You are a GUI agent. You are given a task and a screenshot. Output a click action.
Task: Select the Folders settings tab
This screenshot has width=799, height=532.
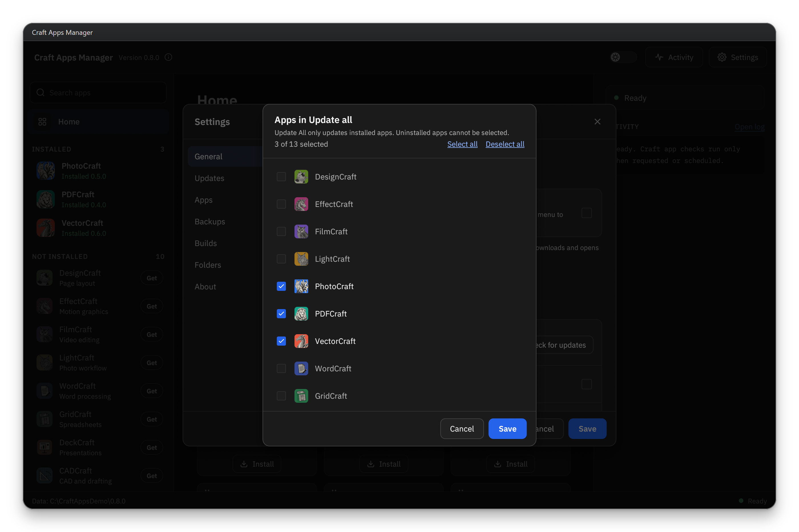[225, 265]
